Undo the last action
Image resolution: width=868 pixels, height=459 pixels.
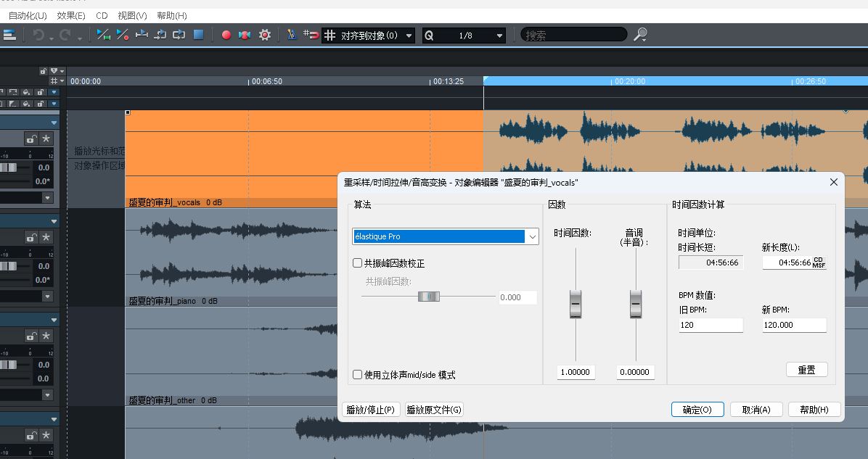pos(38,35)
